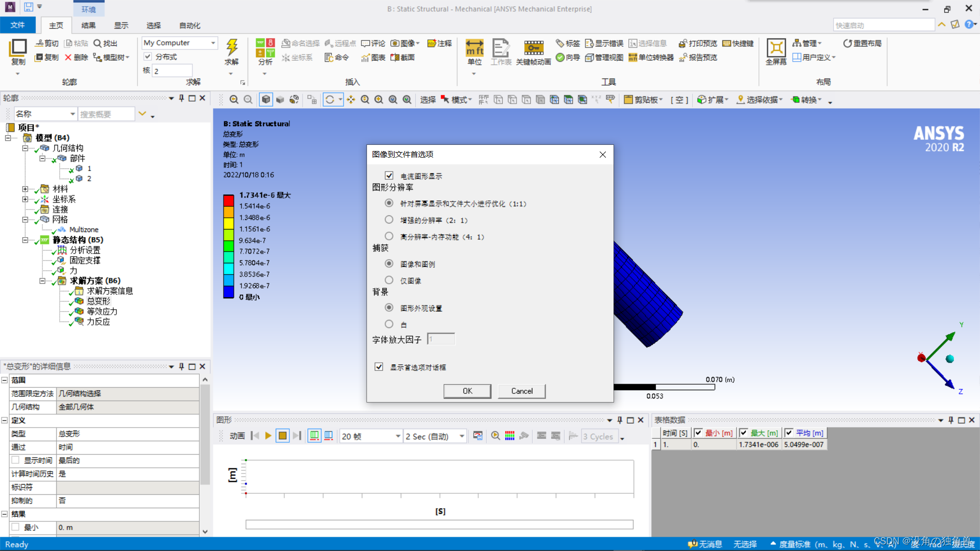Open the 文件 menu tab
The image size is (980, 551).
[x=17, y=25]
